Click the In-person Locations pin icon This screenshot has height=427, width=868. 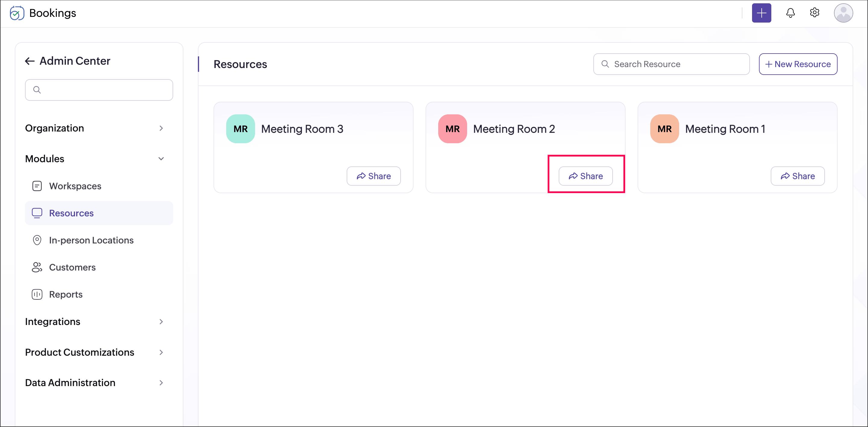tap(37, 240)
